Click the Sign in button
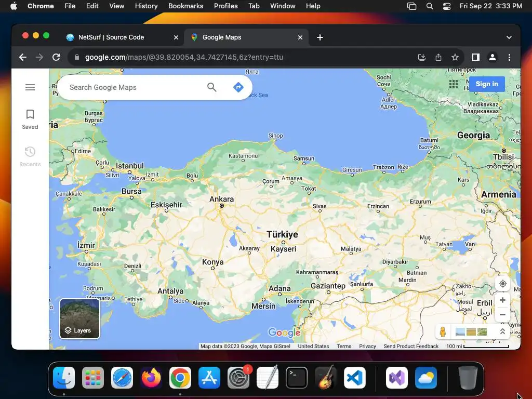The width and height of the screenshot is (532, 399). [486, 84]
